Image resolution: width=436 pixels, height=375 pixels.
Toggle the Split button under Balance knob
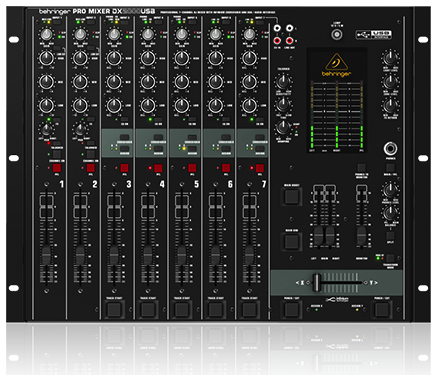[x=390, y=235]
